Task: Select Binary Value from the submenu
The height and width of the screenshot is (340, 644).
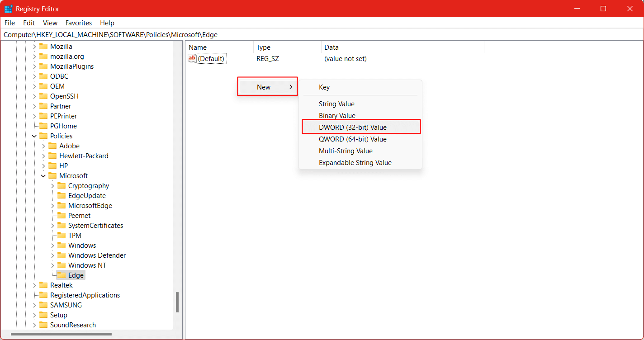Action: pos(360,116)
